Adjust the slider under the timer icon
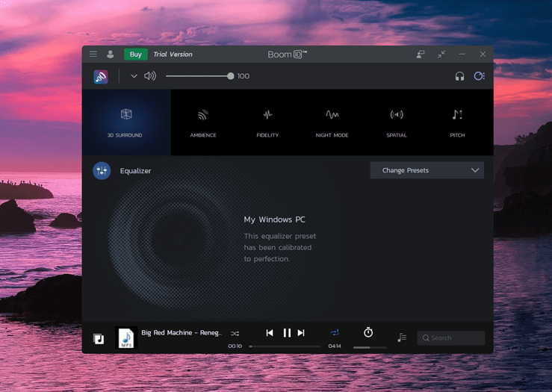The height and width of the screenshot is (392, 552). click(370, 347)
